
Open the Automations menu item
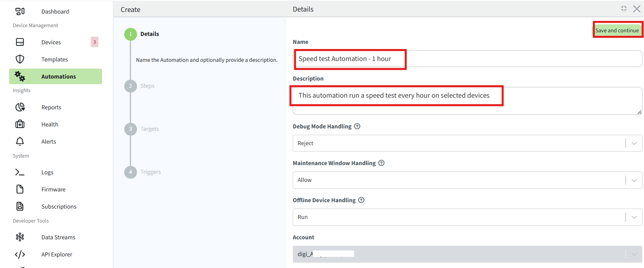[x=59, y=77]
